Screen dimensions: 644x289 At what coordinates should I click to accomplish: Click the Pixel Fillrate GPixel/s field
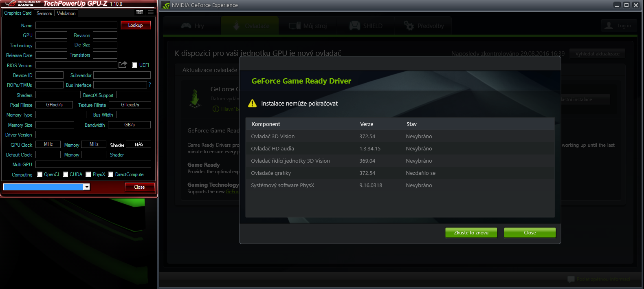pyautogui.click(x=54, y=105)
